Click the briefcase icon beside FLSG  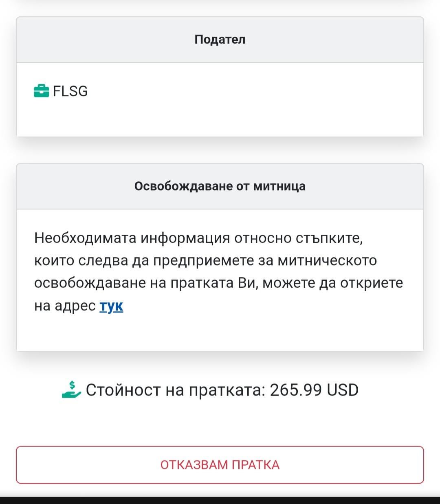(41, 91)
